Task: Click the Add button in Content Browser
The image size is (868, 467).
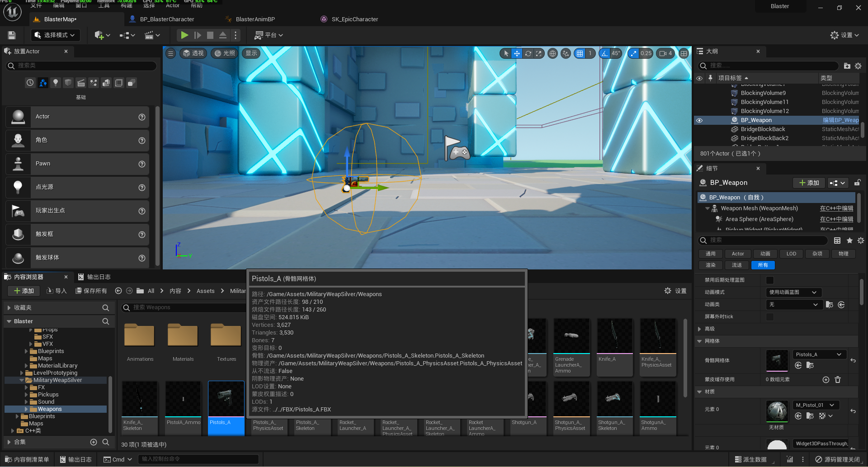Action: 24,291
